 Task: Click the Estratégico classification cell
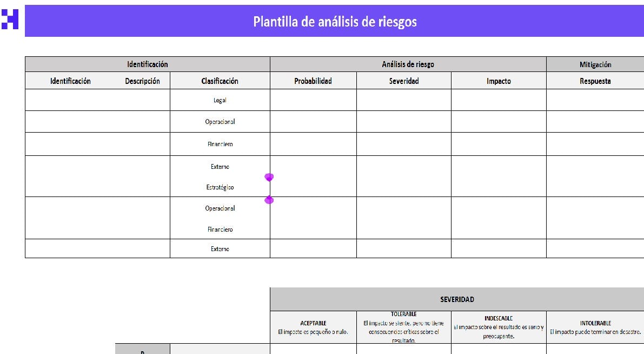tap(219, 187)
